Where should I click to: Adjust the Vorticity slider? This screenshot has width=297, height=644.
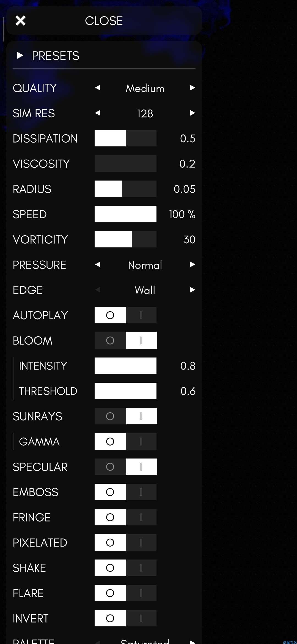pos(125,239)
